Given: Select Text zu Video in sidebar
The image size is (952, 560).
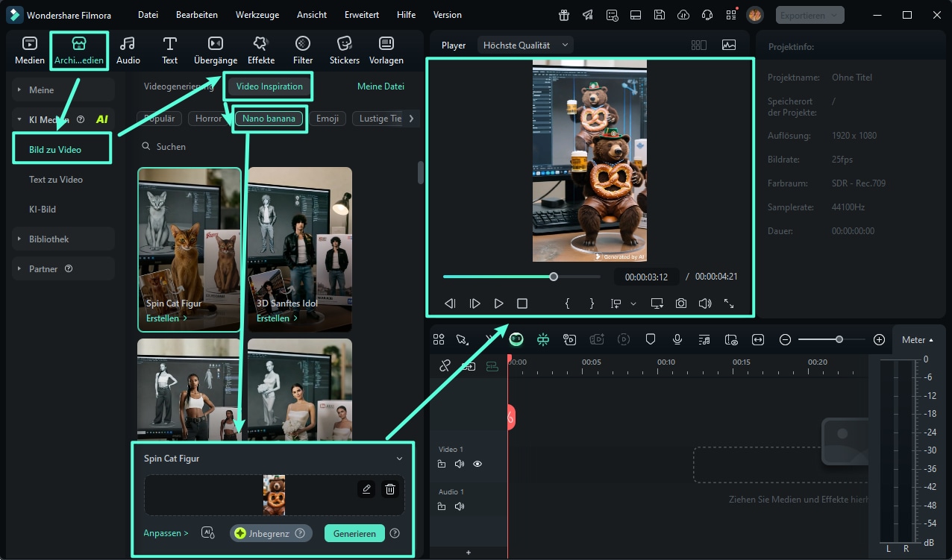Looking at the screenshot, I should coord(56,180).
